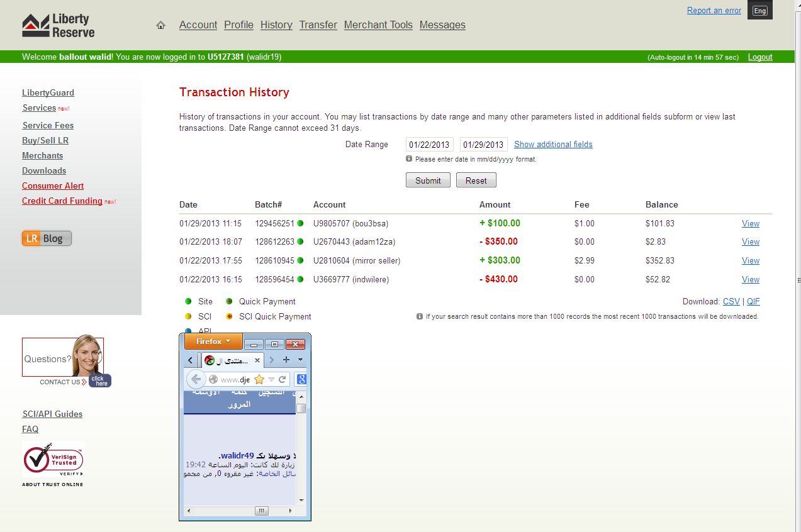Screen dimensions: 801x532
Task: Focus the start date field 01/22/2013
Action: point(430,145)
